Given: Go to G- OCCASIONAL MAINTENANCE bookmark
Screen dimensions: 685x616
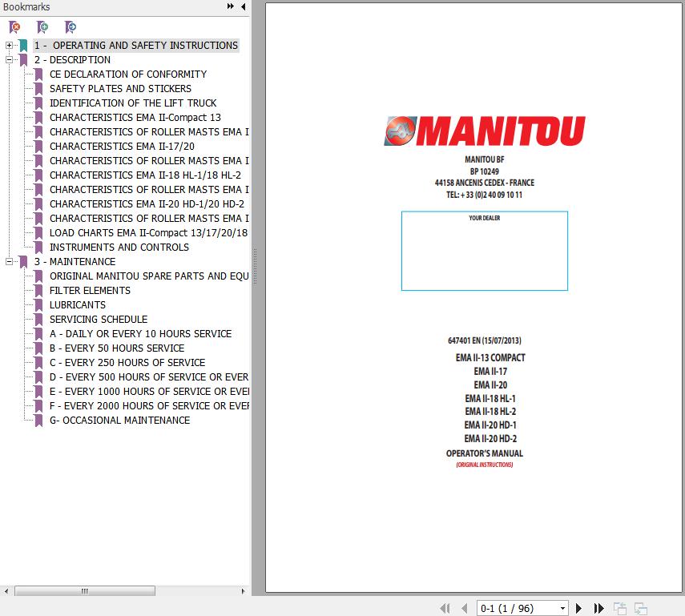Looking at the screenshot, I should pos(120,421).
